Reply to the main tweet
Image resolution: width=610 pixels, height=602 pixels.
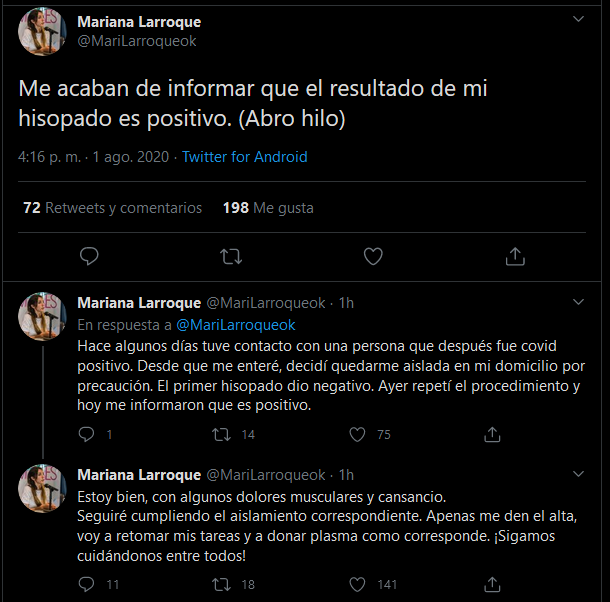pos(89,256)
